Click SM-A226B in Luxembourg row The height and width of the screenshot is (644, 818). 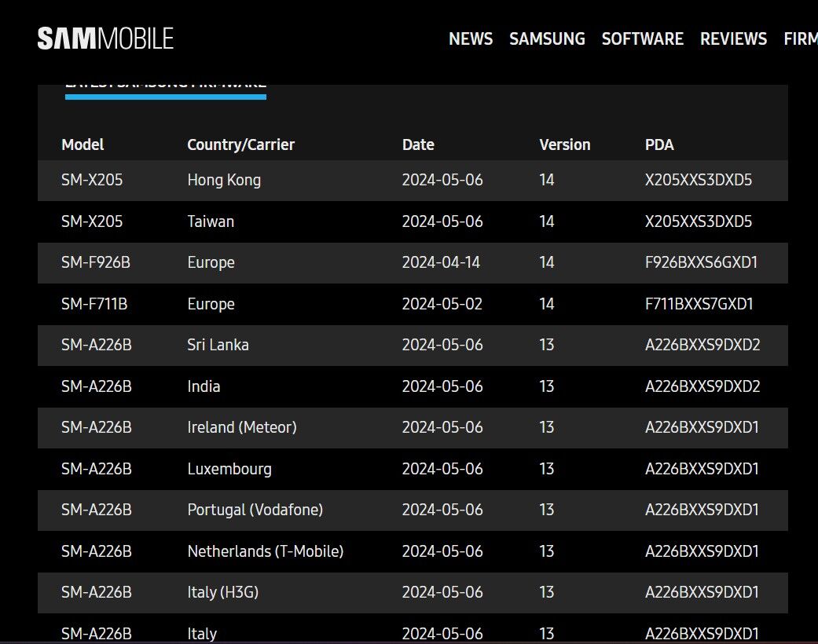coord(96,469)
